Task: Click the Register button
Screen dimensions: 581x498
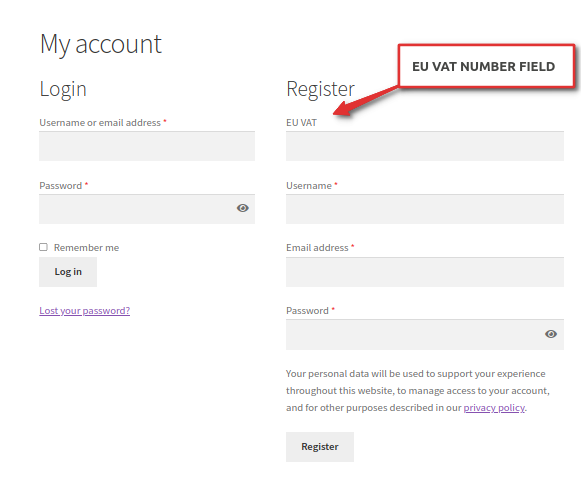Action: tap(320, 447)
